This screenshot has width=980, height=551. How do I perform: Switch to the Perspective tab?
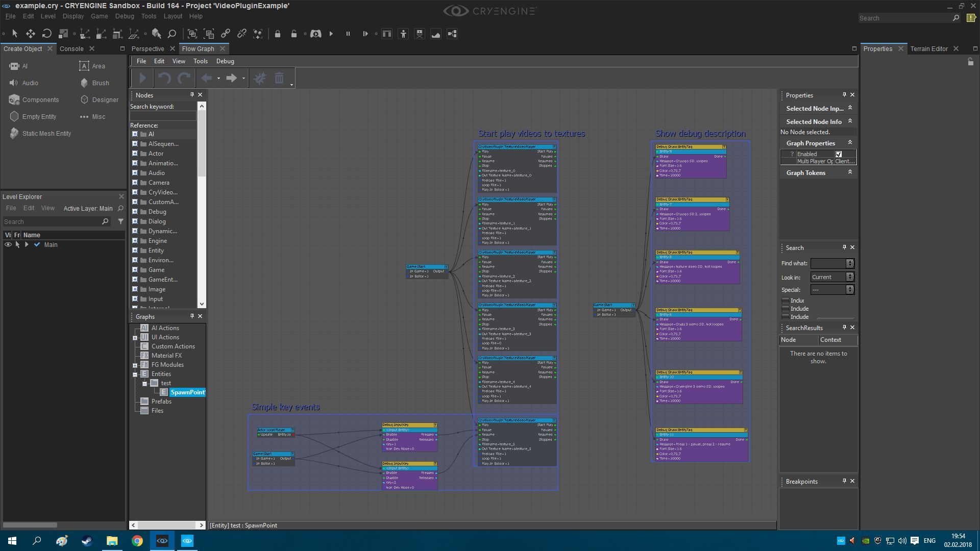tap(148, 49)
